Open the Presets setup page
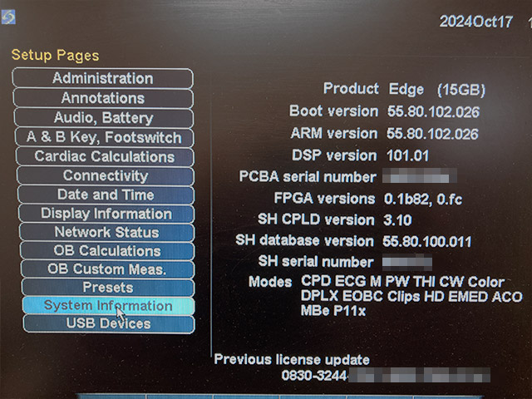The image size is (532, 399). pyautogui.click(x=108, y=288)
